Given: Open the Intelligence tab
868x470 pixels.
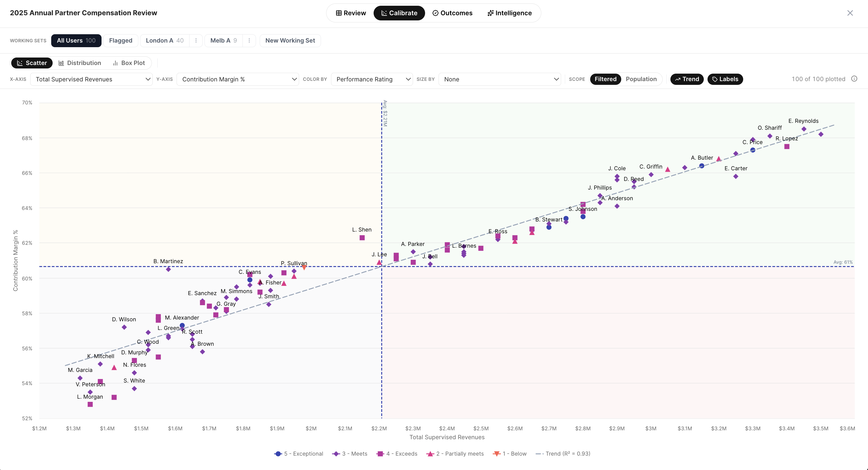Looking at the screenshot, I should point(509,13).
